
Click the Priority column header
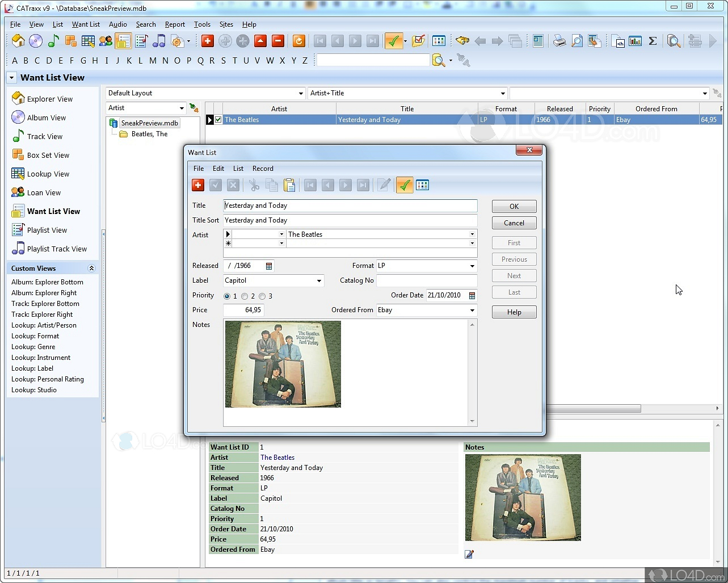pyautogui.click(x=600, y=109)
